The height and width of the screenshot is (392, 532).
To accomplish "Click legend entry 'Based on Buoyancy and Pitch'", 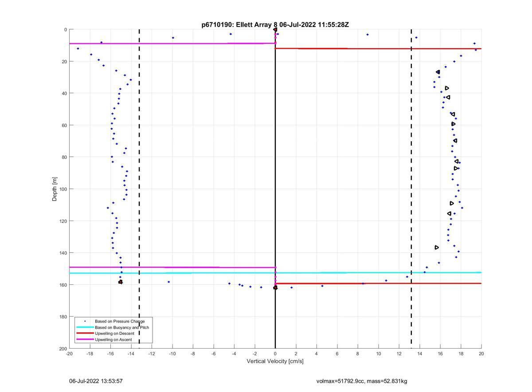I will 122,327.
